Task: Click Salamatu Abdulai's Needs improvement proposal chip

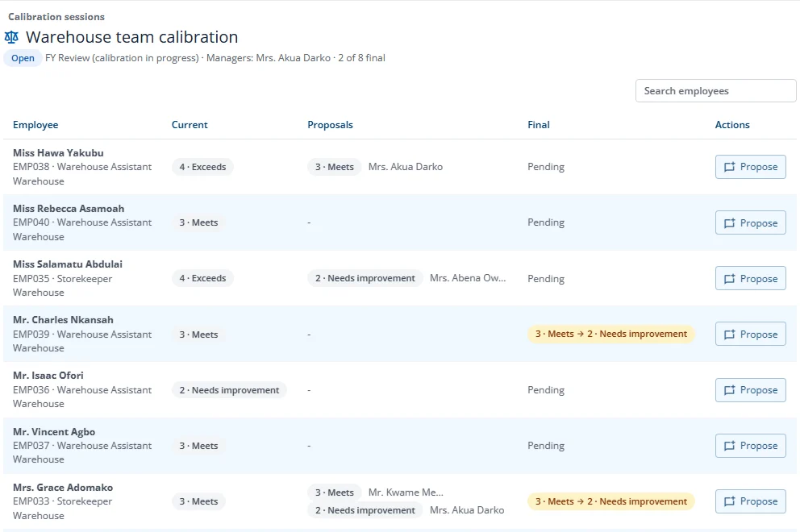Action: (365, 279)
